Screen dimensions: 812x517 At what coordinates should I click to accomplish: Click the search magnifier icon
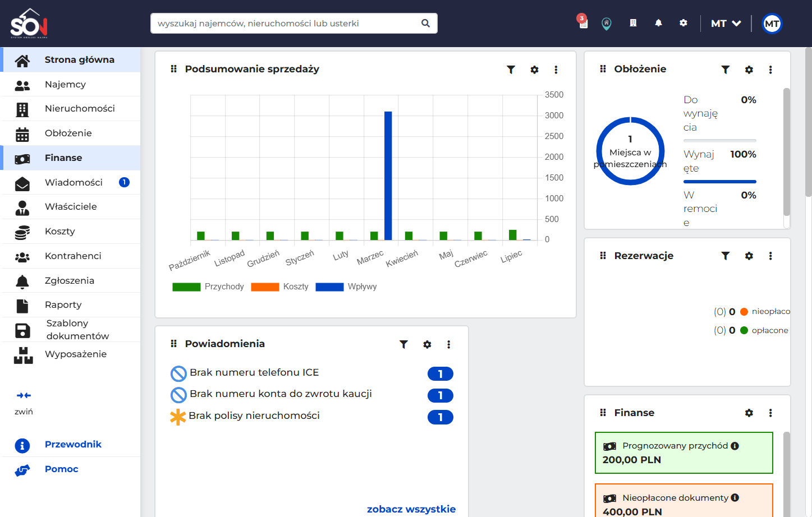(x=426, y=24)
